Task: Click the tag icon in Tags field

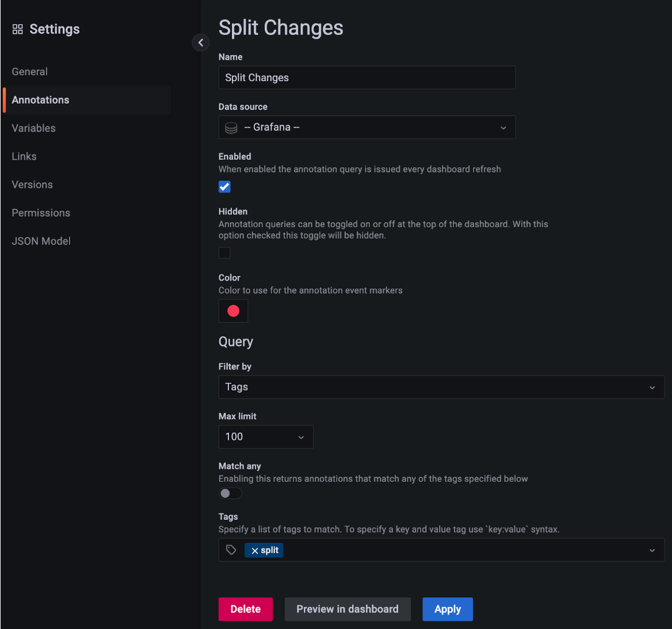Action: pos(231,550)
